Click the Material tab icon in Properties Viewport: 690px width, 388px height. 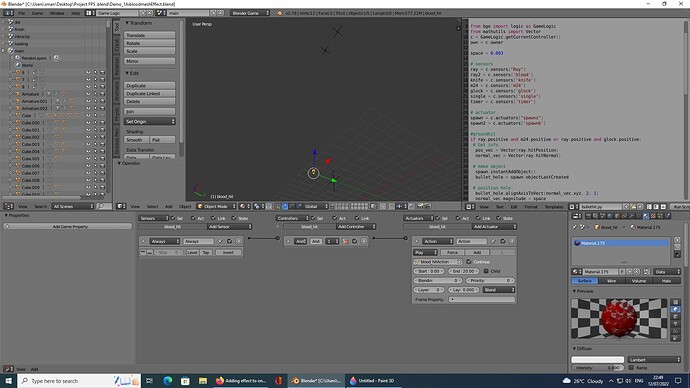(646, 216)
